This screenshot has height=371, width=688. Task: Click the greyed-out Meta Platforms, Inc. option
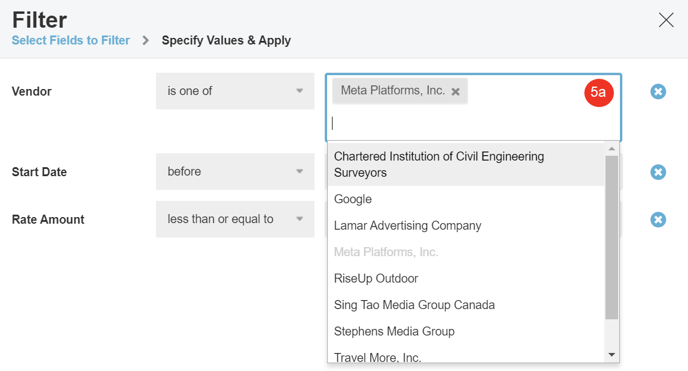466,252
